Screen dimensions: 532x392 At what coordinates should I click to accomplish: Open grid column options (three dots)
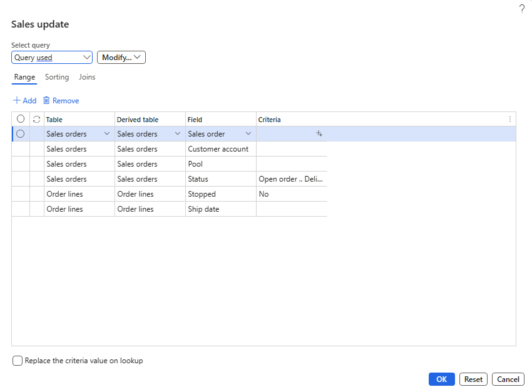[509, 119]
